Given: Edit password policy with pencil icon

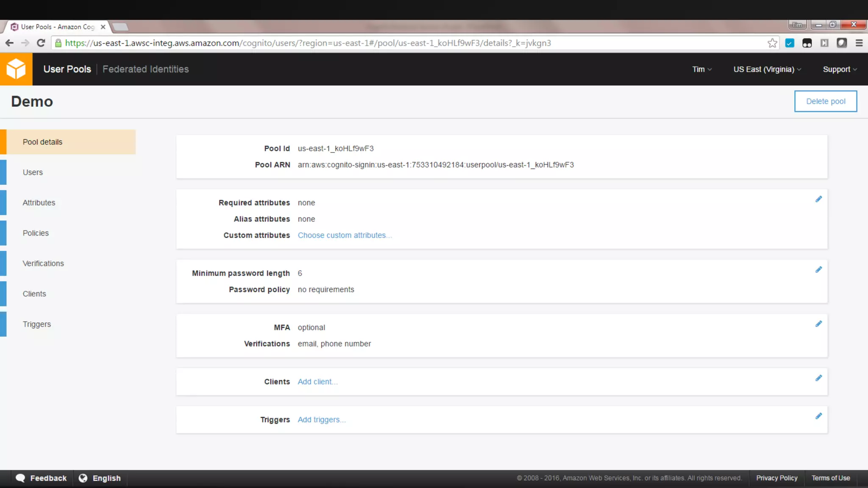Looking at the screenshot, I should click(818, 270).
